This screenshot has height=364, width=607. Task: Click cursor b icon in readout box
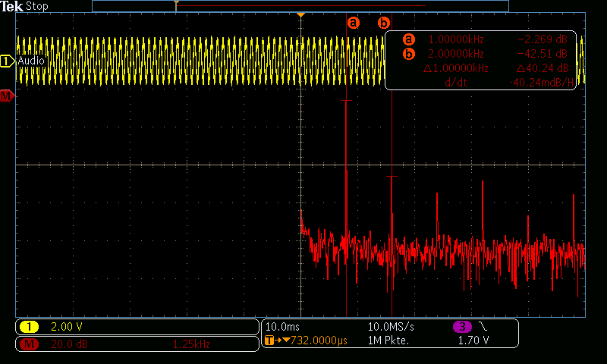(408, 54)
